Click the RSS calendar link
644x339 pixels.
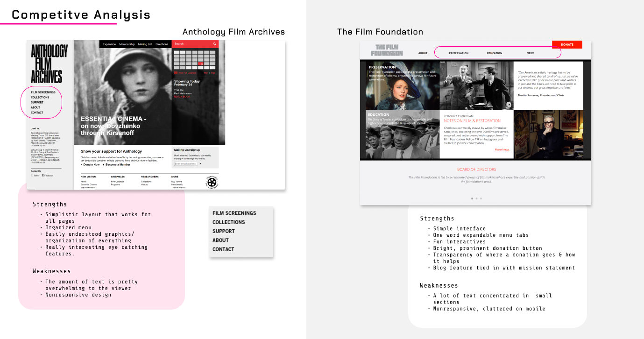pyautogui.click(x=213, y=73)
